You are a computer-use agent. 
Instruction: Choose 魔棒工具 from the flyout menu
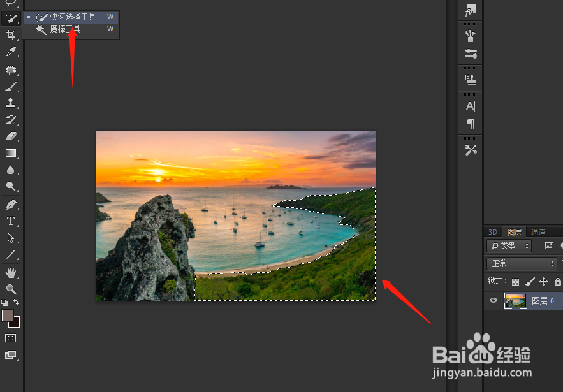71,29
